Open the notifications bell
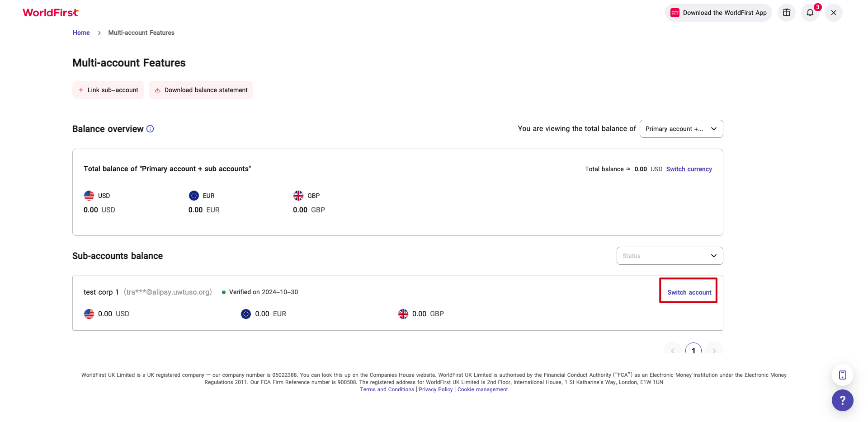Viewport: 868px width, 422px height. pyautogui.click(x=810, y=13)
